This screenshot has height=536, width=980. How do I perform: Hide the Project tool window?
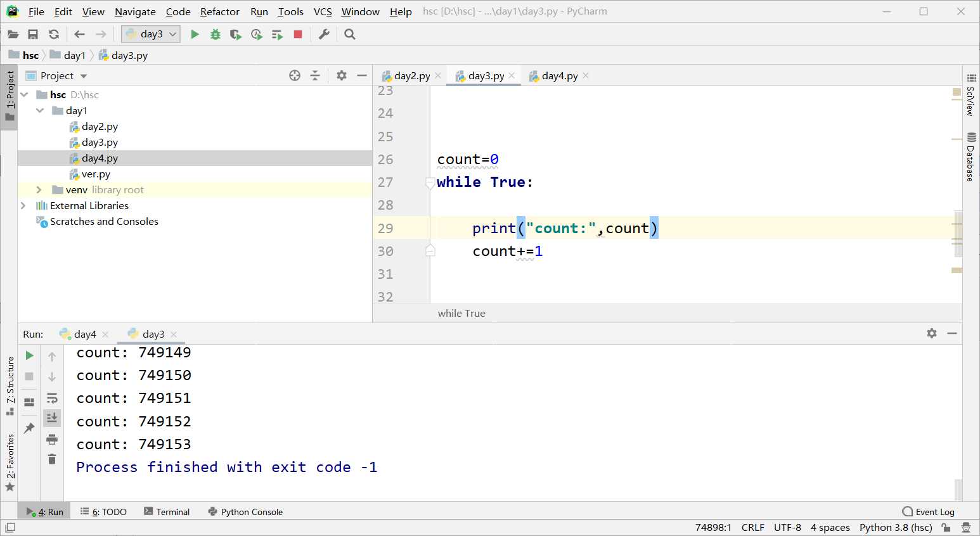point(362,75)
